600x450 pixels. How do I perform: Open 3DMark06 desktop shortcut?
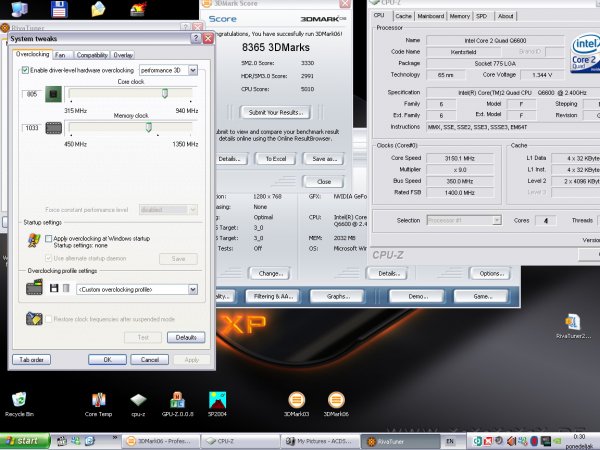336,404
